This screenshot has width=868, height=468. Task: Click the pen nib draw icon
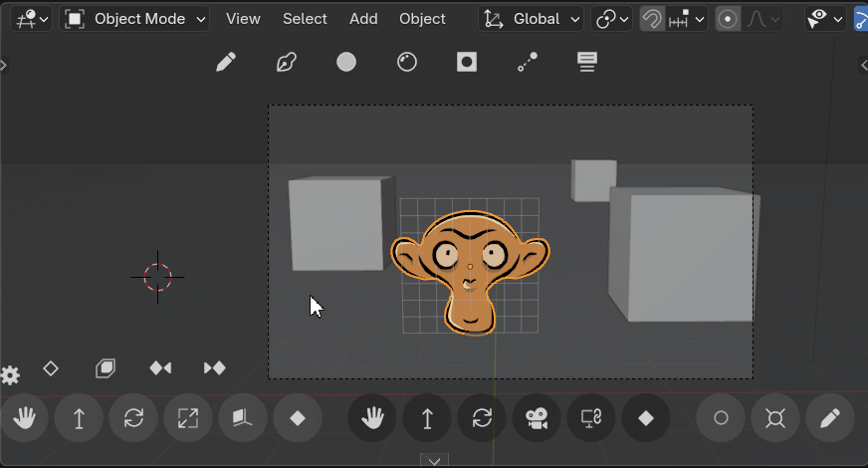tap(287, 62)
